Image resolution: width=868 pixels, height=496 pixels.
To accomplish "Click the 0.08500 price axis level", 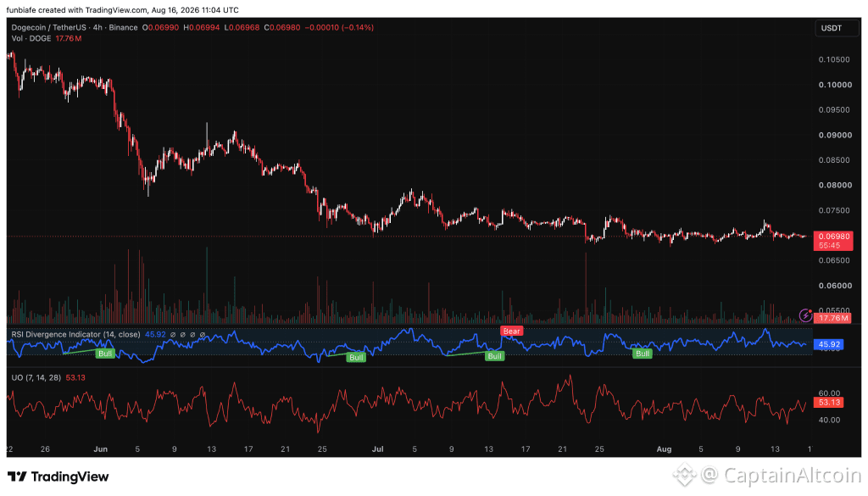I will click(834, 160).
